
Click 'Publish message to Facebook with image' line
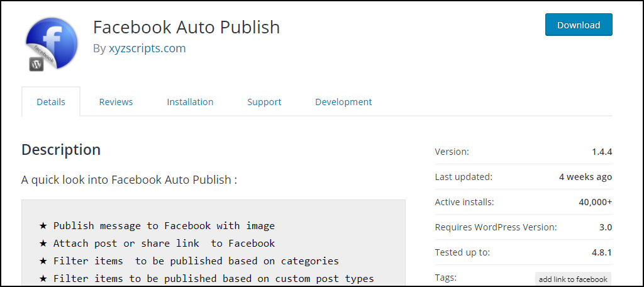coord(157,226)
